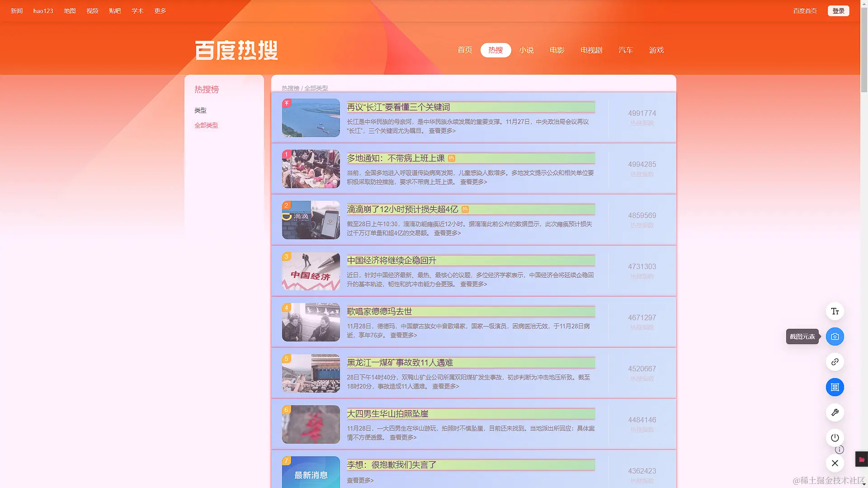The image size is (868, 488).
Task: Click the 登录 button
Action: [x=839, y=10]
